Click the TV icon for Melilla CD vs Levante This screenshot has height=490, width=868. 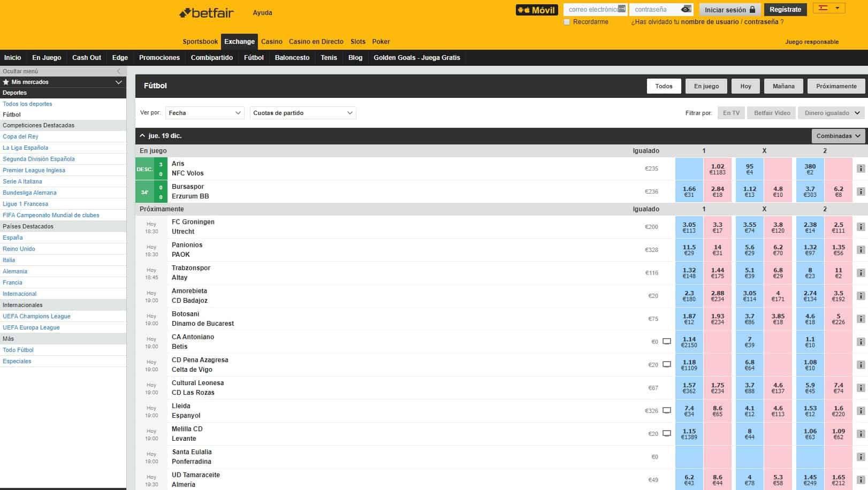tap(666, 433)
